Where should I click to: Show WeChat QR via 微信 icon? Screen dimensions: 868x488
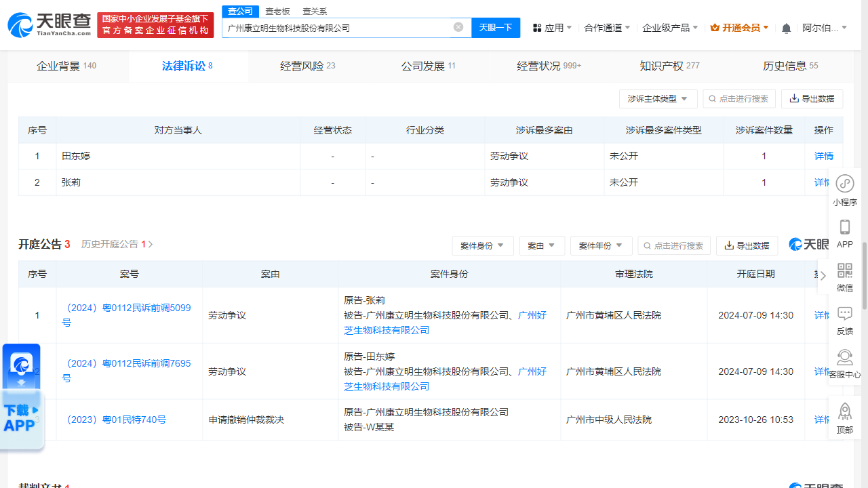click(x=844, y=271)
